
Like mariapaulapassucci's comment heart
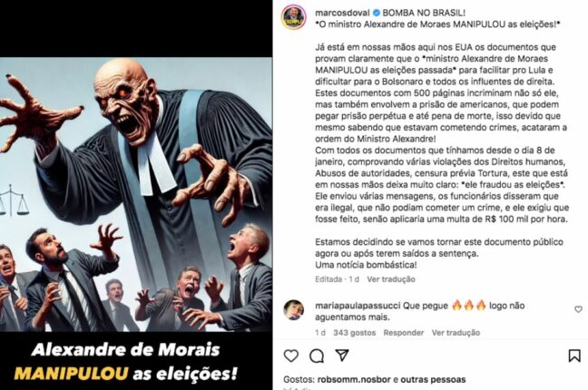point(578,309)
